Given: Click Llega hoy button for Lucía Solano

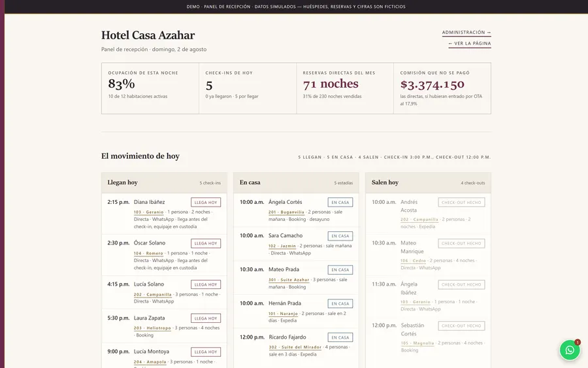Looking at the screenshot, I should coord(206,285).
